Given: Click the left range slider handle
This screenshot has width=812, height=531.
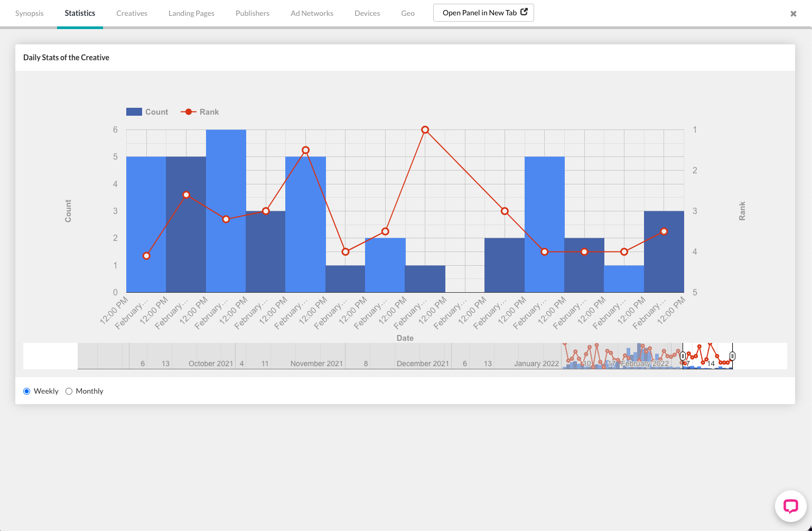Looking at the screenshot, I should click(x=683, y=356).
